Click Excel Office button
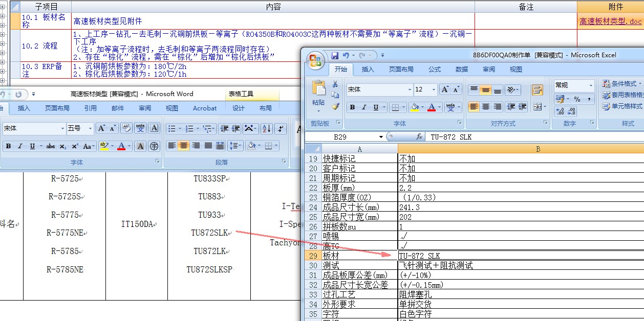Screen dimensions: 644x321 tap(316, 60)
